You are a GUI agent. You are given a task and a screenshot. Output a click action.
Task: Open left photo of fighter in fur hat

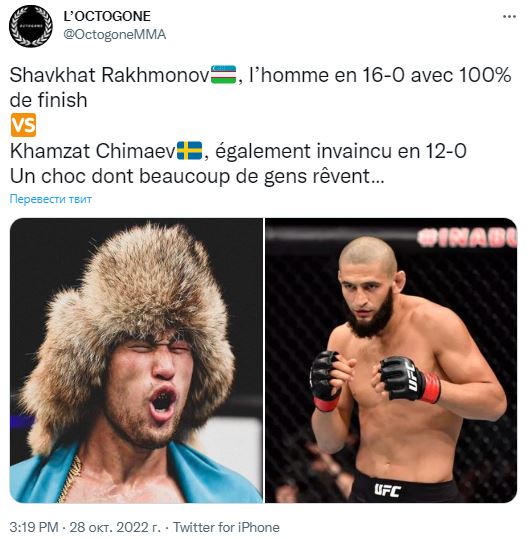point(136,360)
